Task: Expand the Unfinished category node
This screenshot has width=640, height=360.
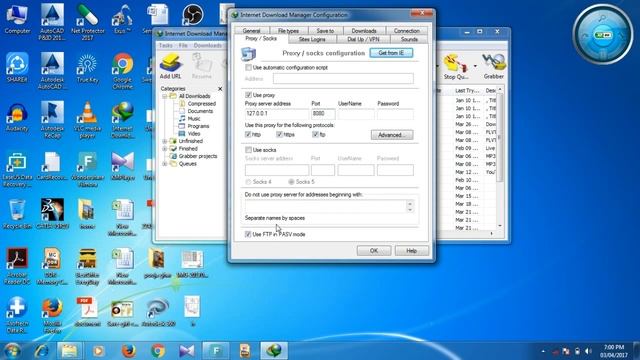Action: [164, 141]
